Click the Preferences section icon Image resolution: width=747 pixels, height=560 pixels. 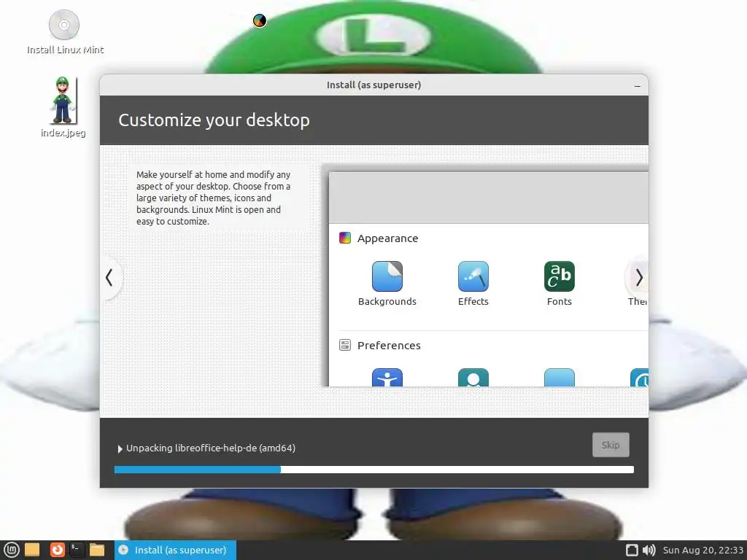point(345,345)
